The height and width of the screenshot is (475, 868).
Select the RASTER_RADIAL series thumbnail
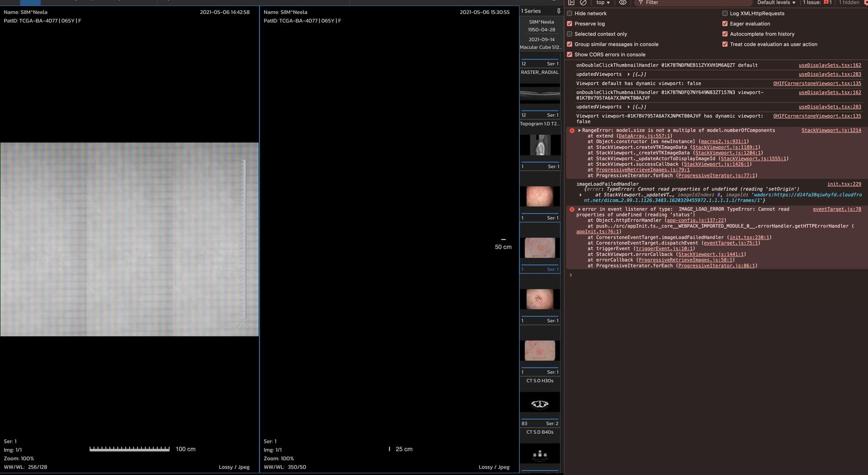coord(540,94)
